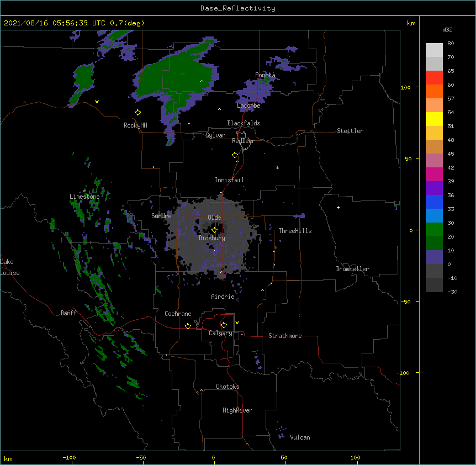Pick the blue 33-36 dBZ legend swatch
Image resolution: width=476 pixels, height=465 pixels.
pos(434,202)
